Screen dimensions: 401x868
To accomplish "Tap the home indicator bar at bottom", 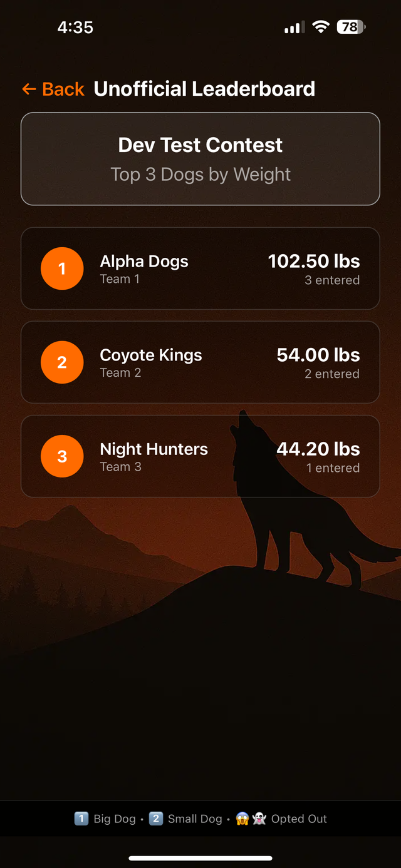I will (200, 857).
